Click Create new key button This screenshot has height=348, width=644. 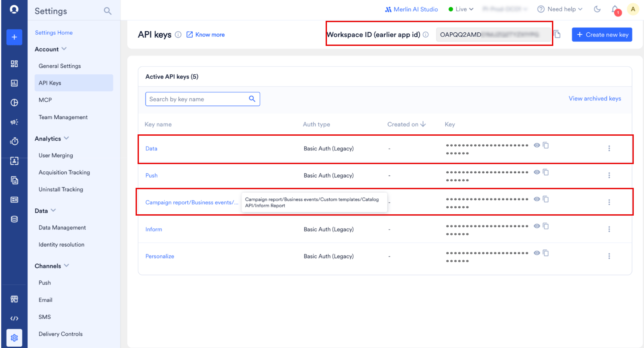[x=602, y=35]
